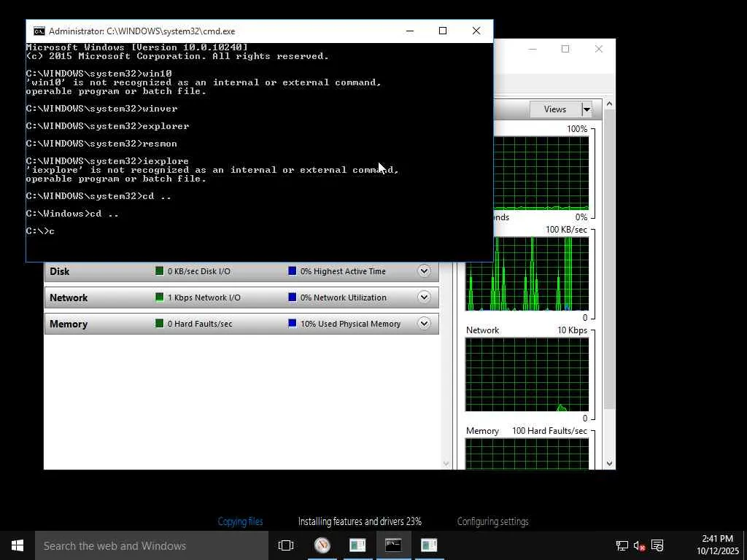Click graph pane scrollbar up arrow
This screenshot has width=747, height=560.
click(609, 104)
